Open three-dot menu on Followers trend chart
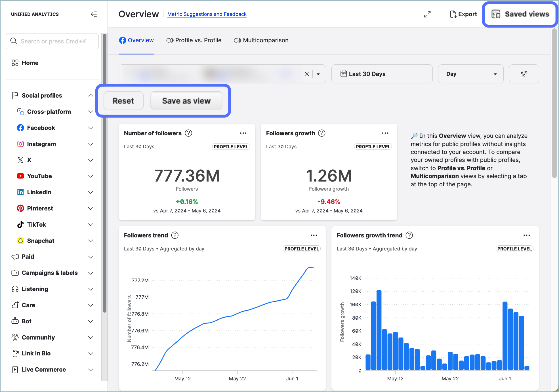This screenshot has width=559, height=392. (314, 235)
